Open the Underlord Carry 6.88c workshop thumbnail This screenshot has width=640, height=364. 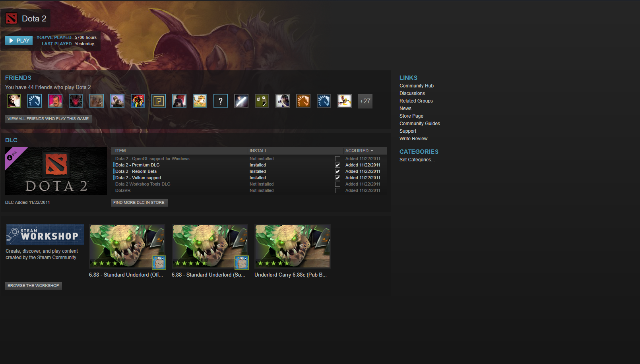[x=293, y=246]
